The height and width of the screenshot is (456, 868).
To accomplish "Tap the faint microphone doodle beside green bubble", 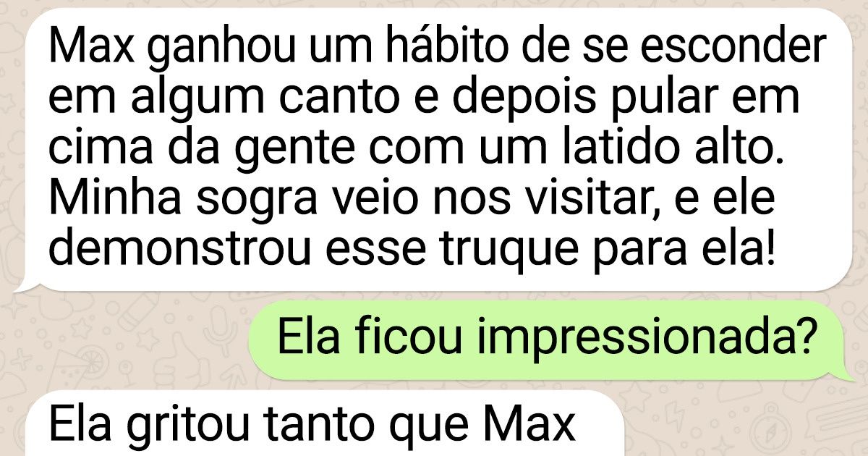I will (218, 330).
